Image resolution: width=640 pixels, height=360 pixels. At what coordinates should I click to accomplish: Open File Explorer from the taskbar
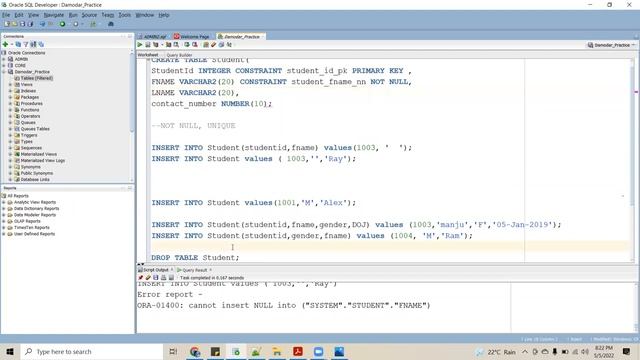pyautogui.click(x=277, y=351)
